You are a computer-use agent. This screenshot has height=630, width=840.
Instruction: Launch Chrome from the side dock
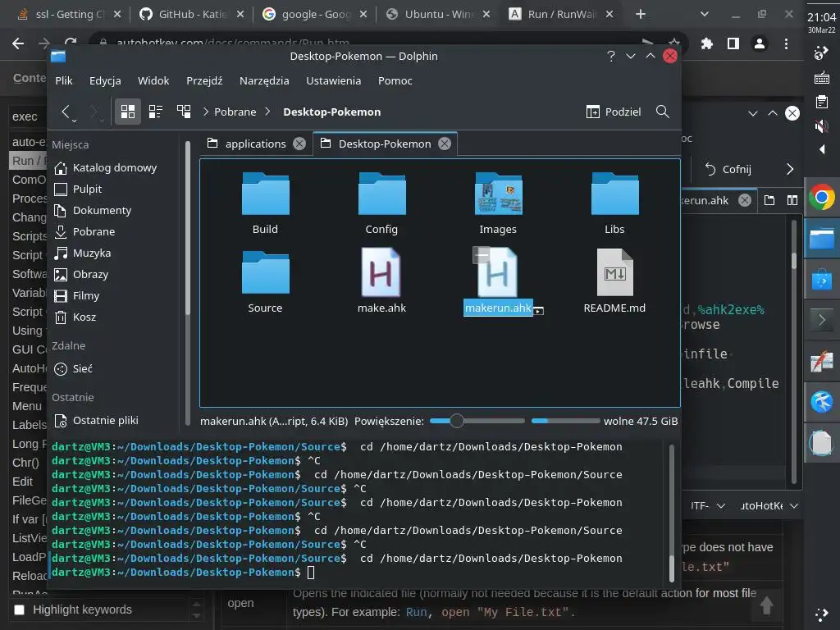tap(822, 198)
